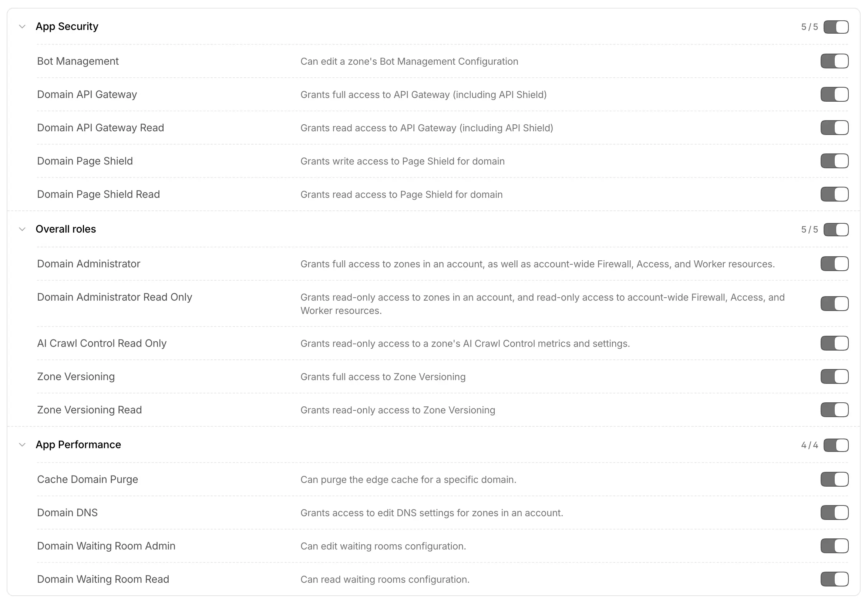Toggle all Overall roles permissions switch
This screenshot has height=602, width=868.
tap(836, 230)
